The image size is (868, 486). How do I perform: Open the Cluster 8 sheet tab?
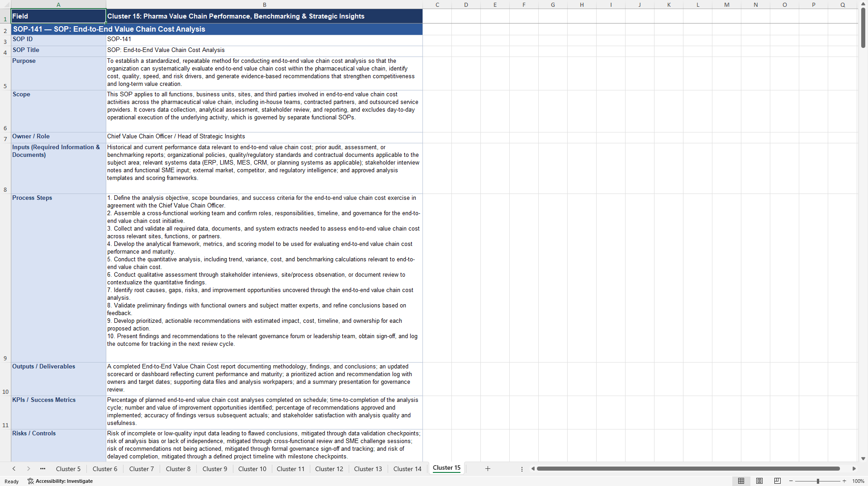pos(178,469)
